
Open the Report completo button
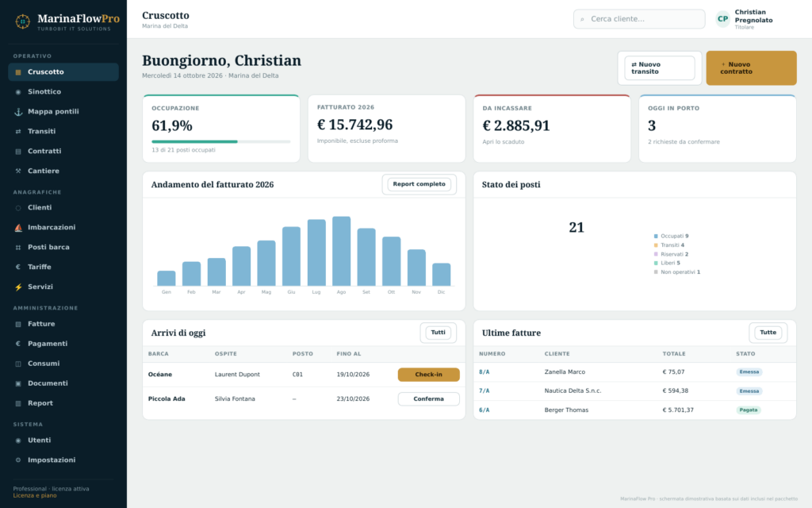tap(419, 184)
